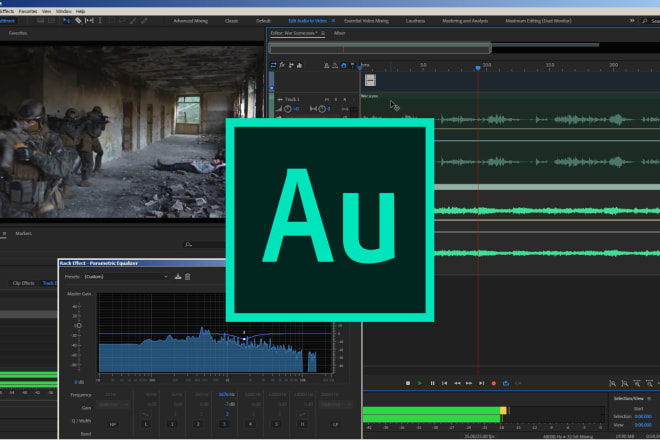This screenshot has height=440, width=660.
Task: Switch to Default workspace
Action: click(263, 21)
